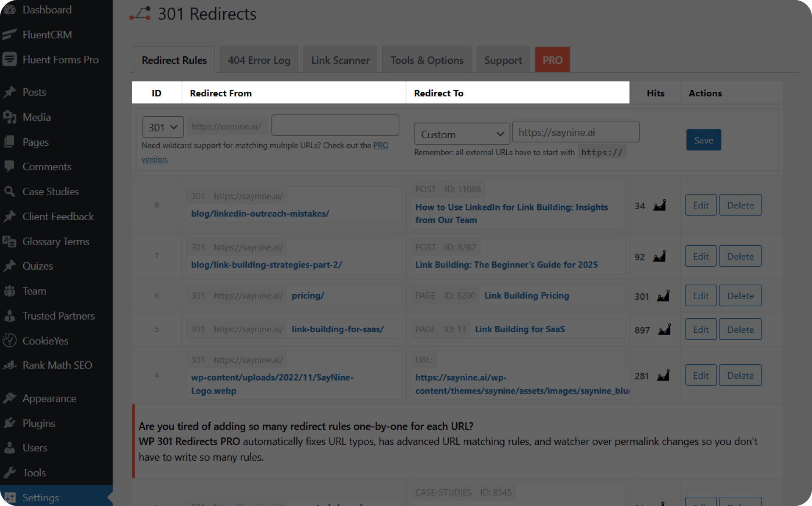Click the ID column header
The height and width of the screenshot is (506, 812).
[156, 93]
